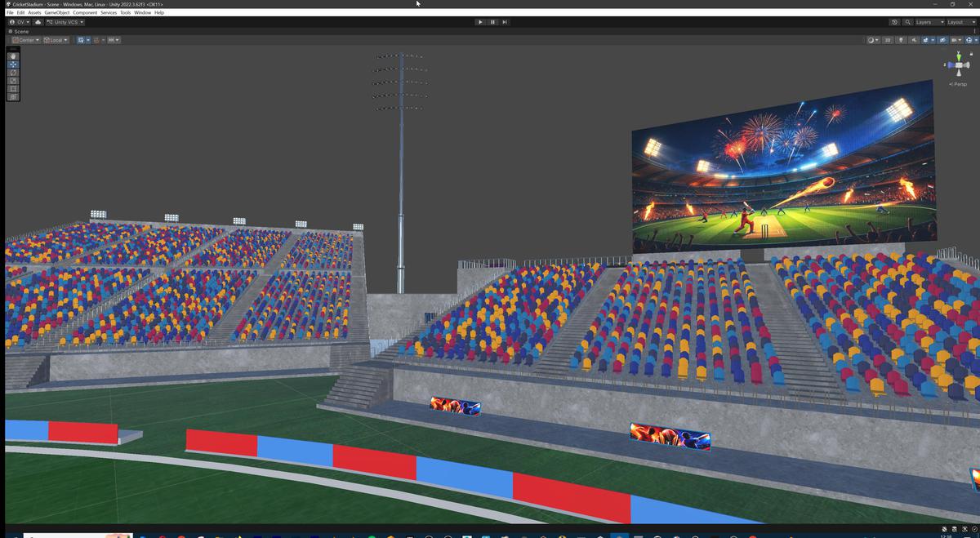Select the Rotate tool
The image size is (980, 538).
coord(13,73)
